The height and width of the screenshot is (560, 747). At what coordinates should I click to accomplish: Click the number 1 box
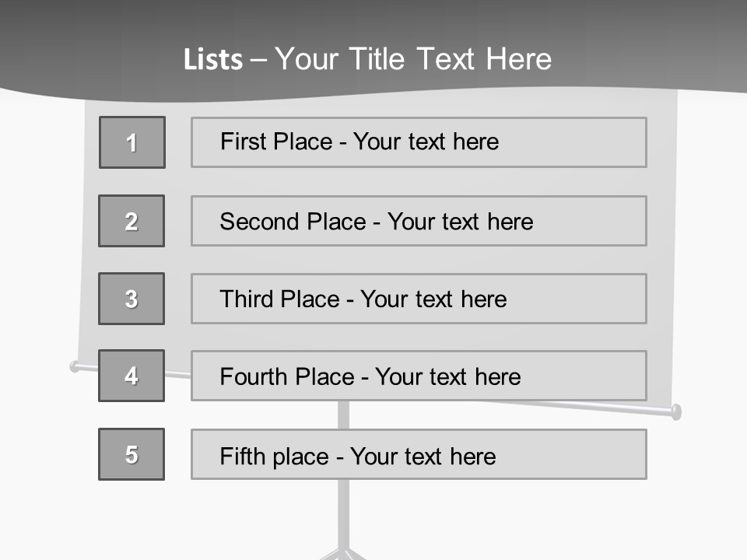[x=132, y=142]
